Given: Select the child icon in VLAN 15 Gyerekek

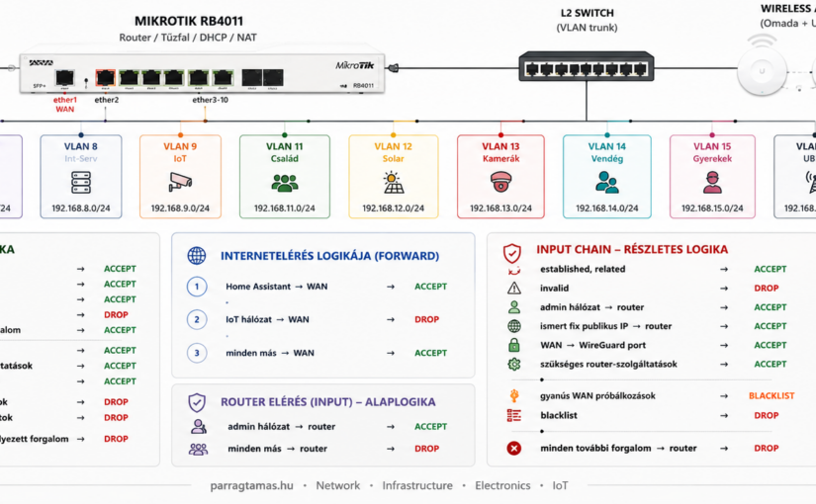Looking at the screenshot, I should coord(712,183).
